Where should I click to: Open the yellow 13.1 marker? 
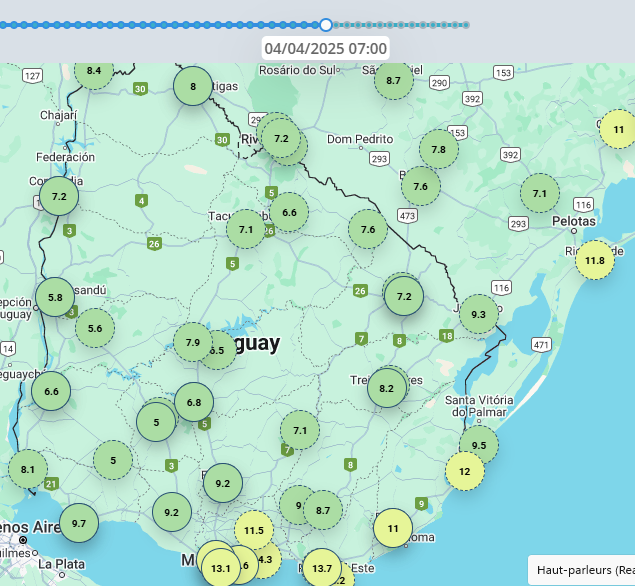tap(221, 568)
